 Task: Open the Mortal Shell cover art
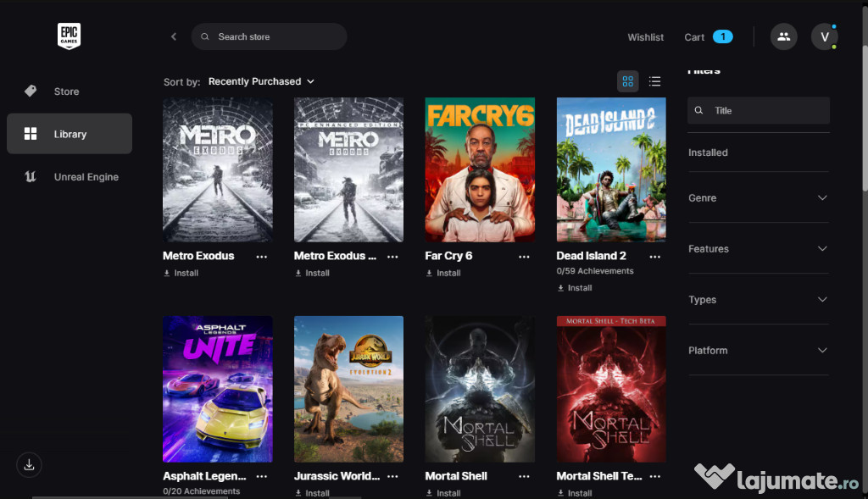click(x=480, y=389)
